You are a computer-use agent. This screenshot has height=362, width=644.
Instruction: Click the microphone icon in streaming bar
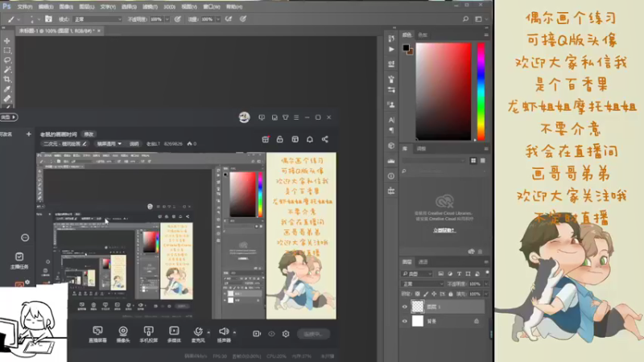tap(198, 331)
